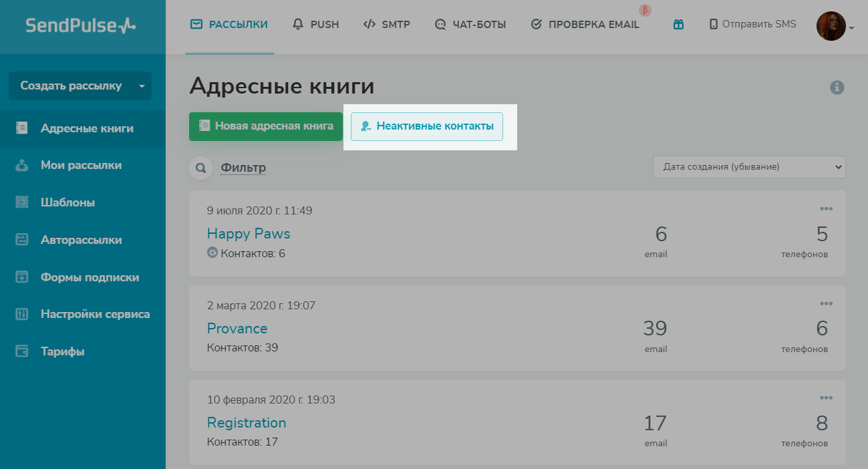Image resolution: width=868 pixels, height=469 pixels.
Task: Open three-dot menu for Happy Paws
Action: (826, 208)
